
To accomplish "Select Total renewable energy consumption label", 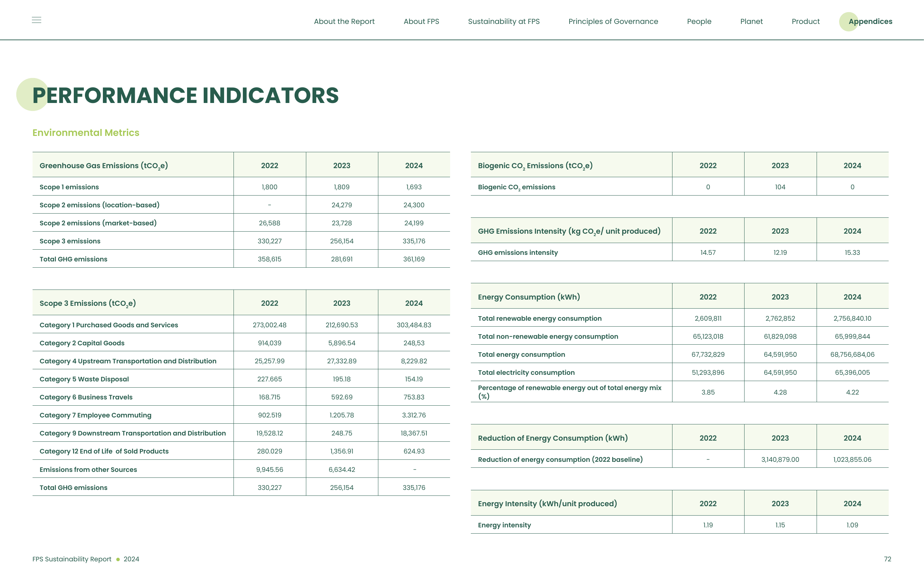I will [x=540, y=318].
